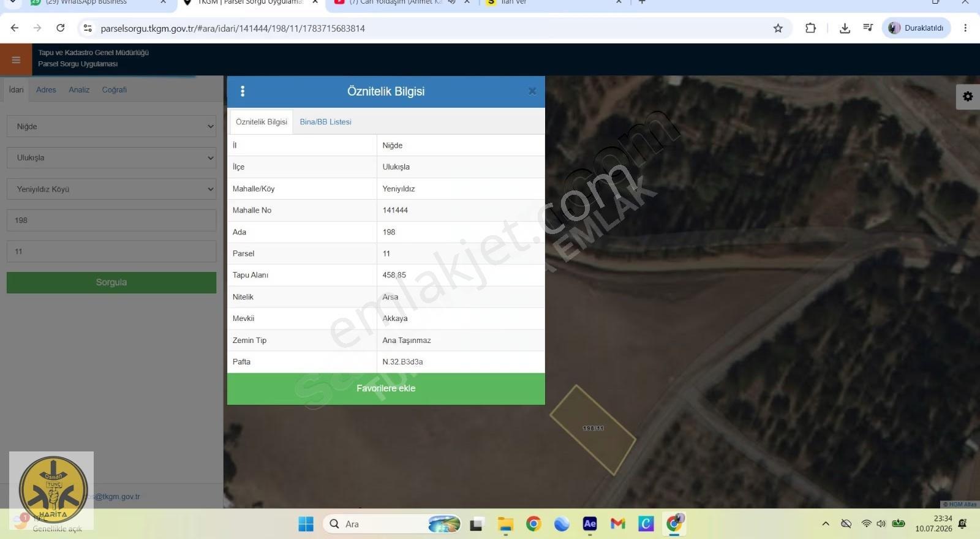Bookmark this page with the star
The width and height of the screenshot is (980, 539).
(778, 28)
